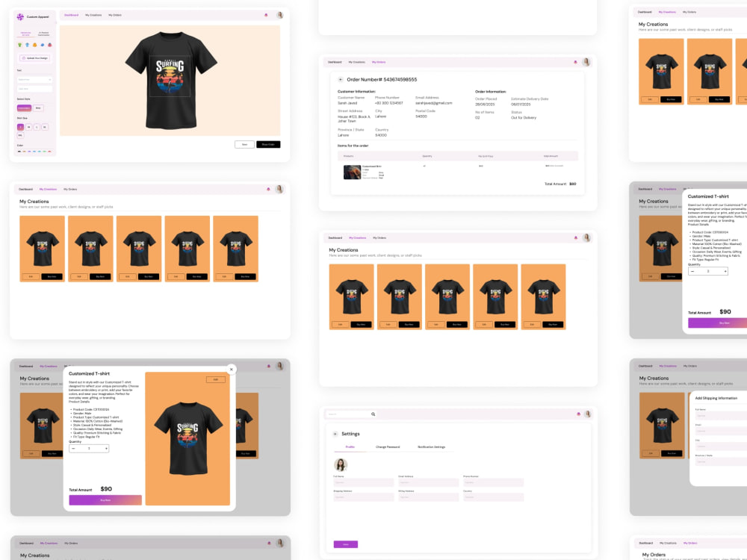Click the search magnifier on Settings screen
Screen dimensions: 747x560
(x=373, y=414)
